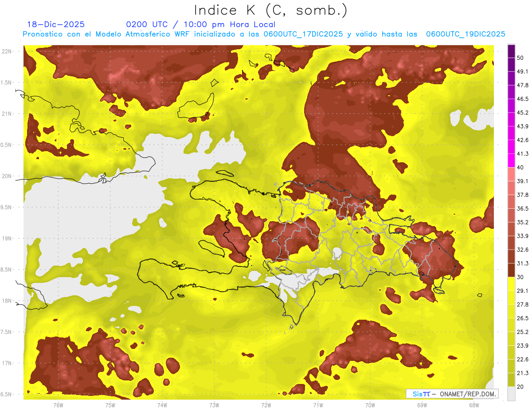532x411 pixels.
Task: Click the gray bottom segment of the color legend
Action: pyautogui.click(x=511, y=394)
